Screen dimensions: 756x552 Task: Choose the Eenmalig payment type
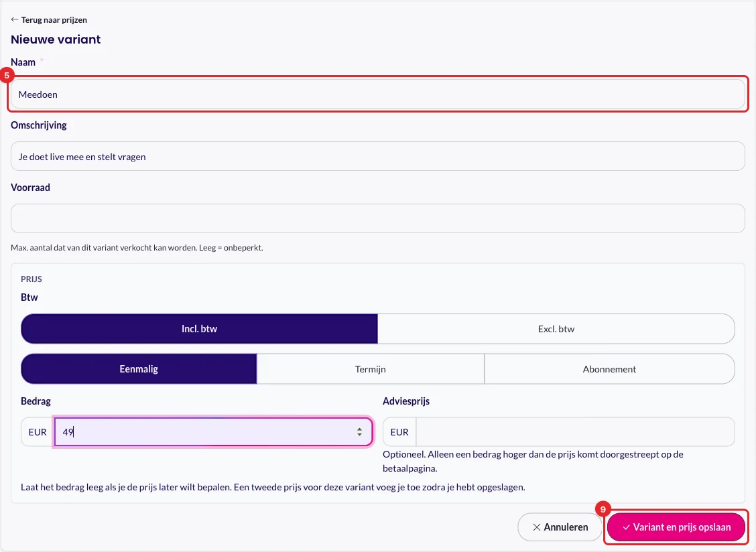coord(139,369)
